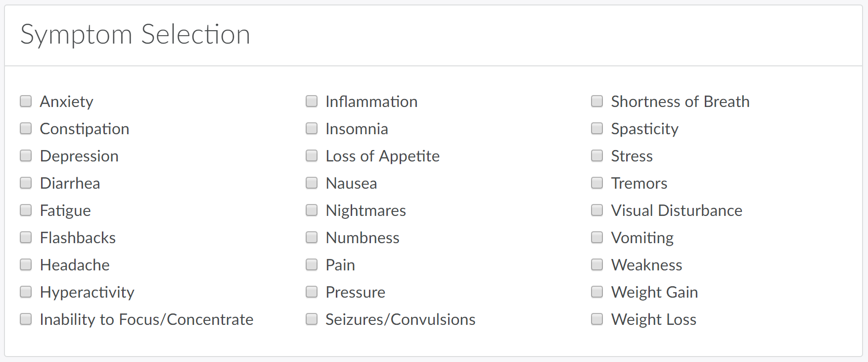
Task: Check the Weight Loss checkbox
Action: pos(597,319)
